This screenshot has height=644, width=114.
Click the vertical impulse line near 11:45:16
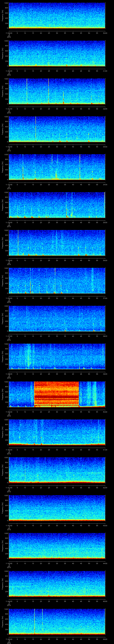(x=35, y=621)
